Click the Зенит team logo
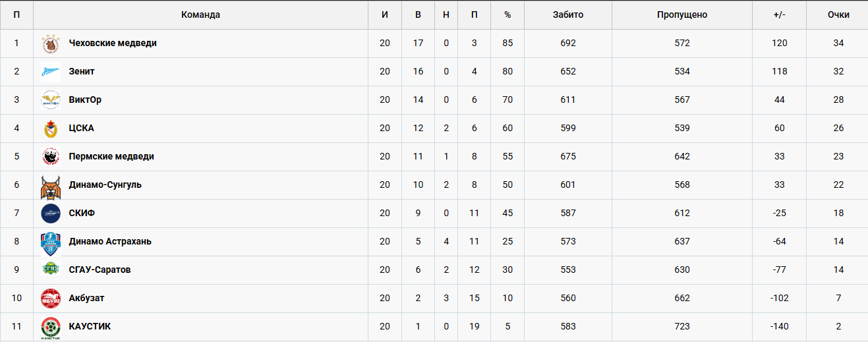Screen dimensions: 868x342 pos(51,72)
